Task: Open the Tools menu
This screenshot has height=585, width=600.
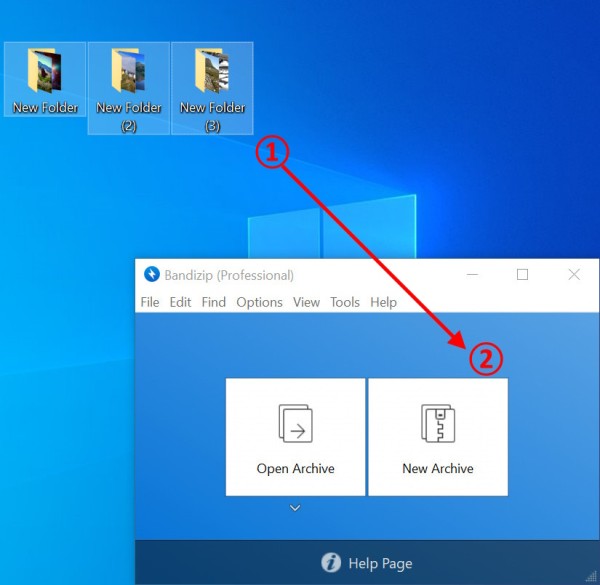Action: [x=345, y=302]
